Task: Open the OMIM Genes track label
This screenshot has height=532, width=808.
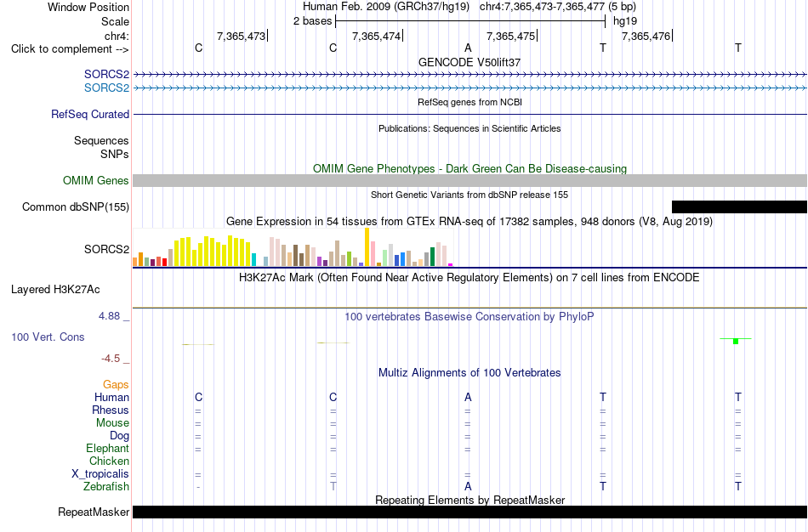Action: pyautogui.click(x=96, y=181)
